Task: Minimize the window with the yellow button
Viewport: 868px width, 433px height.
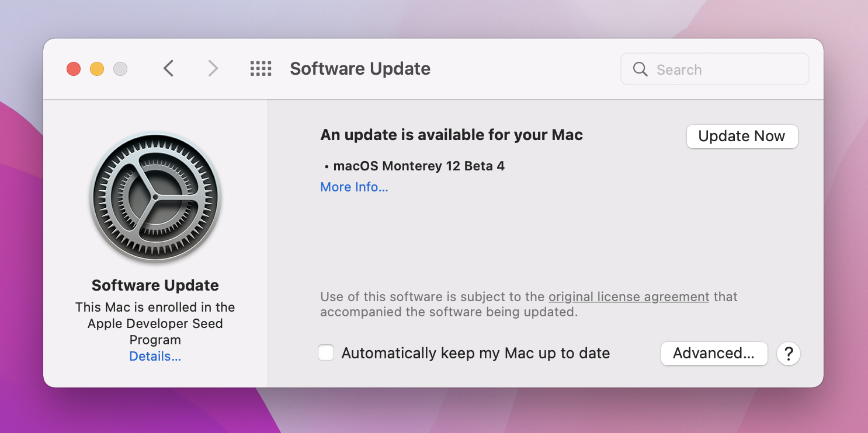Action: coord(97,69)
